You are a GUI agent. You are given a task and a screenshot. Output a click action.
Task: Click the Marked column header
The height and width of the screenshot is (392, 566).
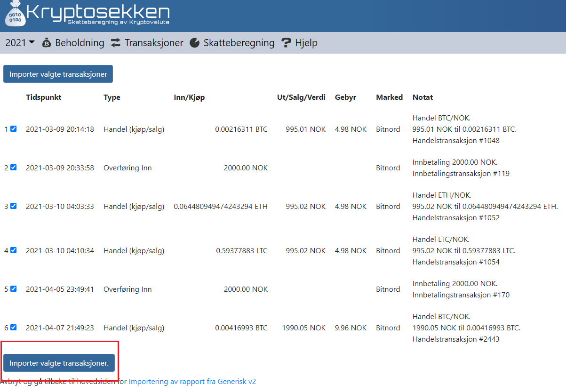[389, 97]
